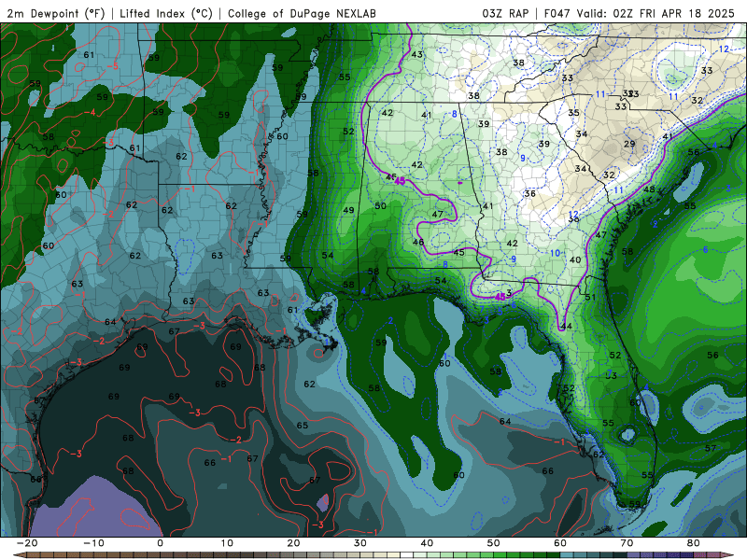747x560 pixels.
Task: Click the 50 label on the color scale
Action: [494, 543]
